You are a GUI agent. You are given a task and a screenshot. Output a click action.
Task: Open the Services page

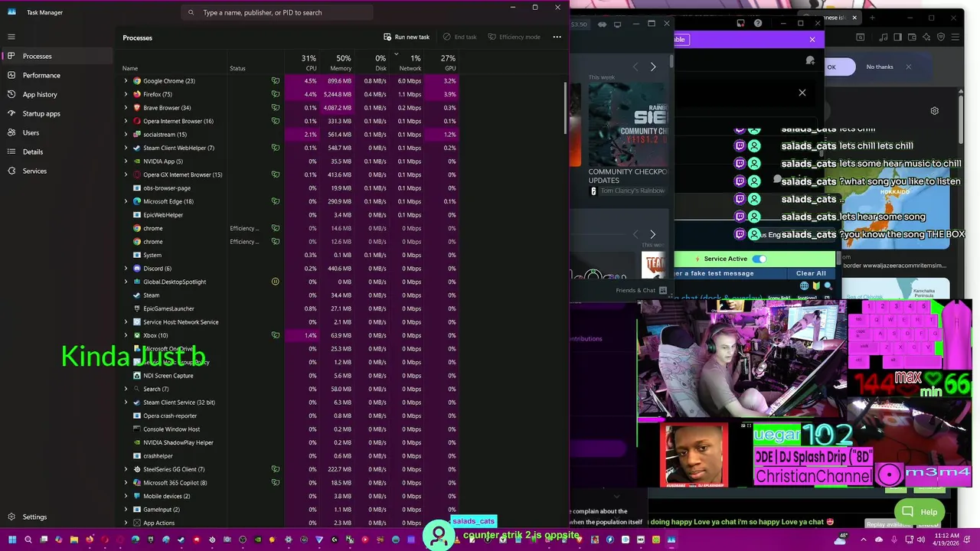point(57,171)
